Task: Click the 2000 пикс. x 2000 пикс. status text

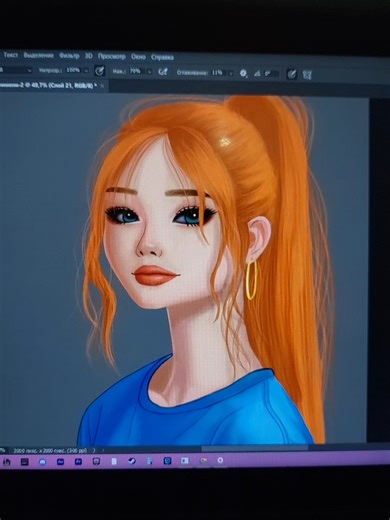Action: click(50, 450)
